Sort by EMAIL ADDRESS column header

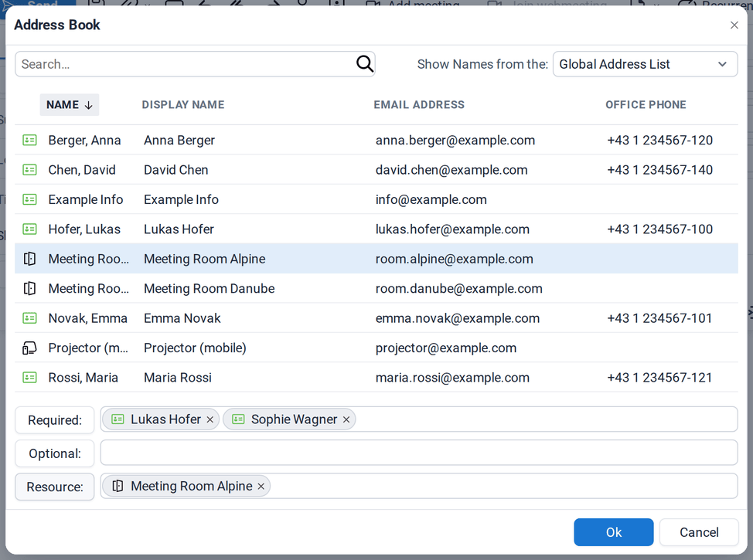(x=419, y=104)
